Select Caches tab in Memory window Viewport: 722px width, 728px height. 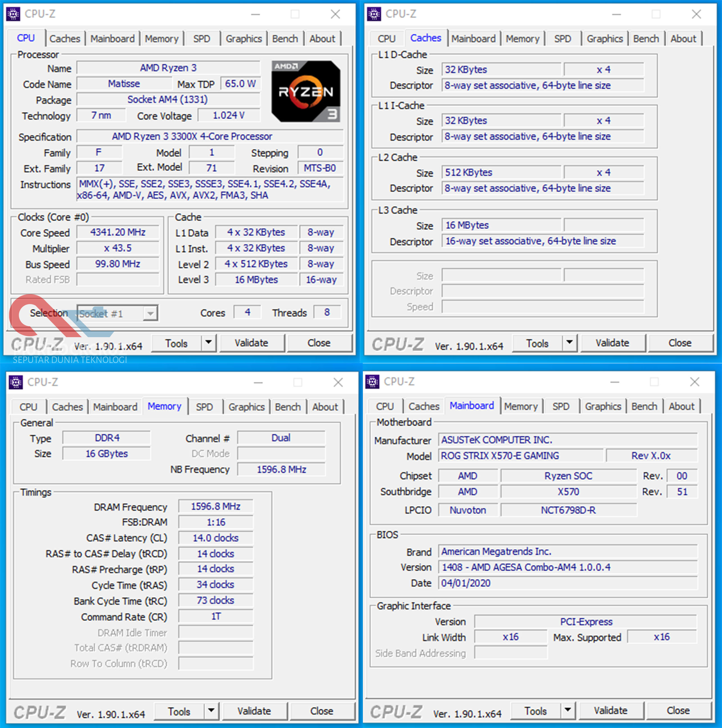(67, 407)
